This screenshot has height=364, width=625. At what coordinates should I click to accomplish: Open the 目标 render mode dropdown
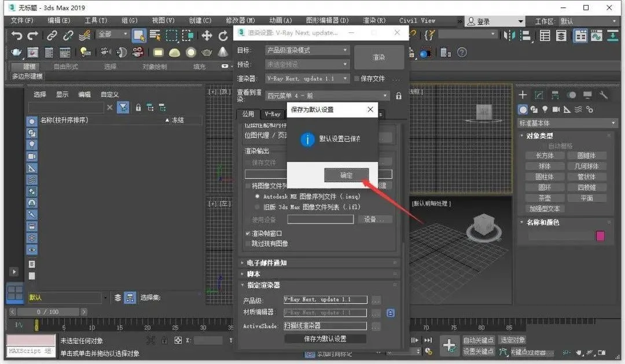[307, 50]
